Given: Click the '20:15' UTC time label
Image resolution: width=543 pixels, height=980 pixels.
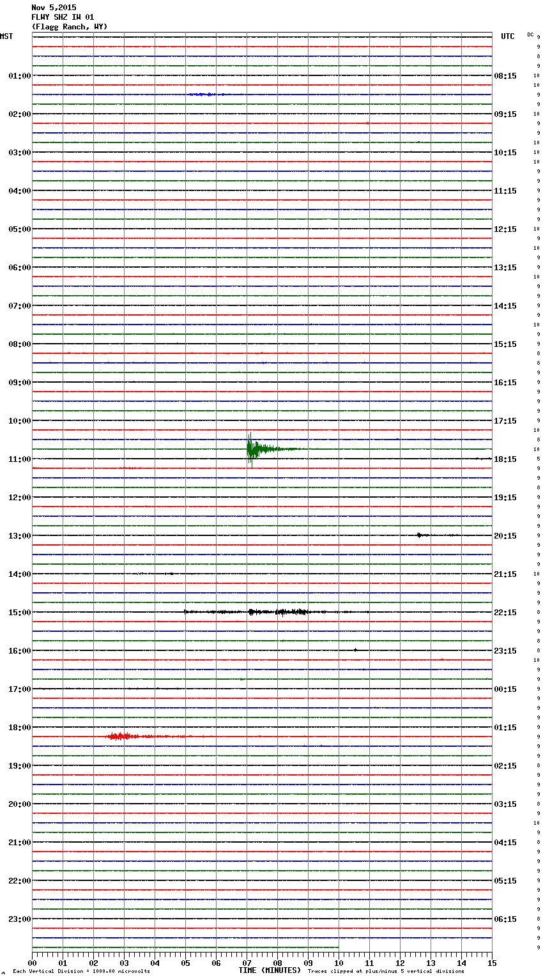Looking at the screenshot, I should [505, 536].
